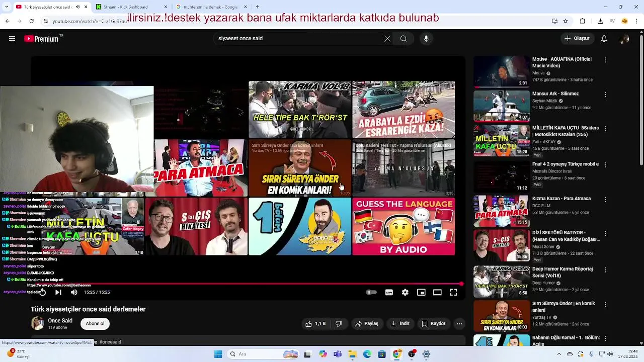Bookmark this page with the star icon
Image resolution: width=644 pixels, height=362 pixels.
tap(566, 21)
